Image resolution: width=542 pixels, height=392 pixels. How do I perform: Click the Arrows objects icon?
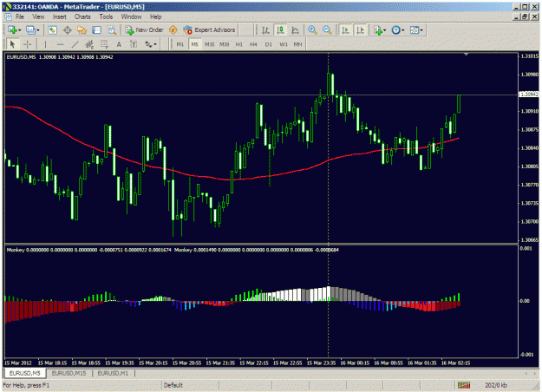[148, 44]
